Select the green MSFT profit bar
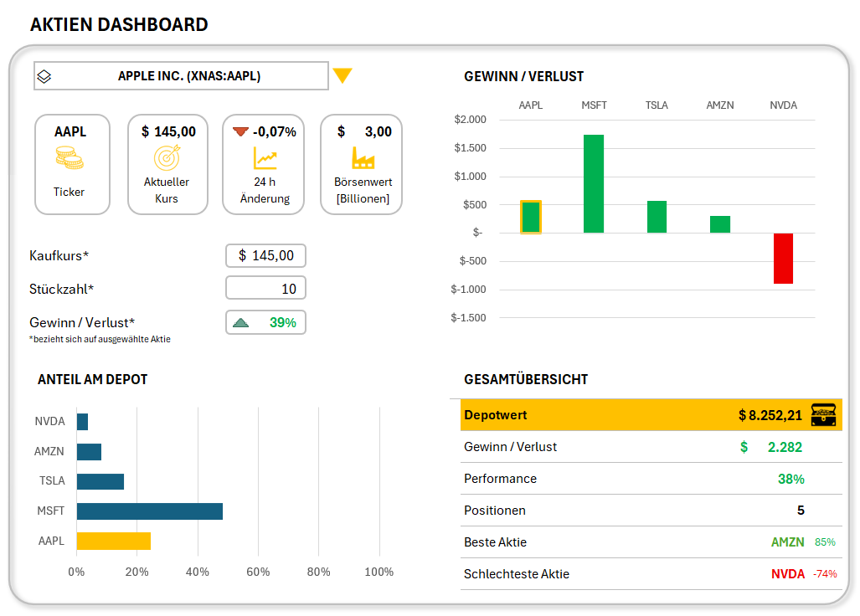 [594, 183]
